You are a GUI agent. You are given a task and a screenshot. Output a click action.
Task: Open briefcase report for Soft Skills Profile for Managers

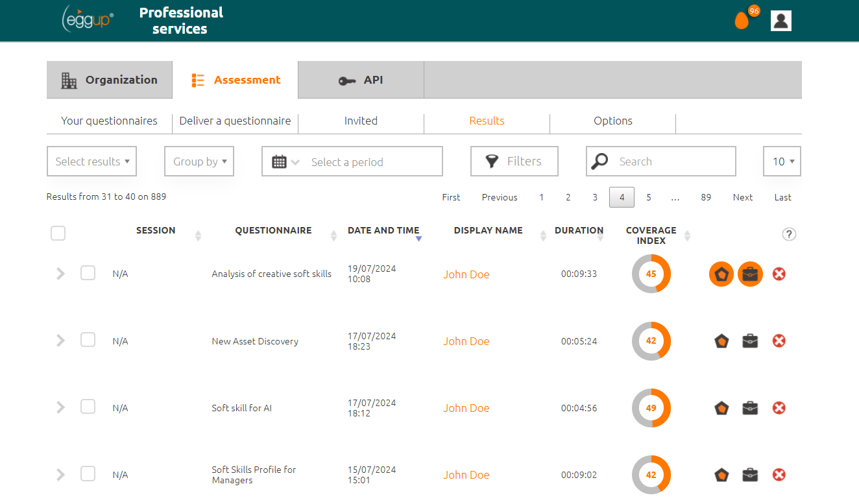pos(750,475)
